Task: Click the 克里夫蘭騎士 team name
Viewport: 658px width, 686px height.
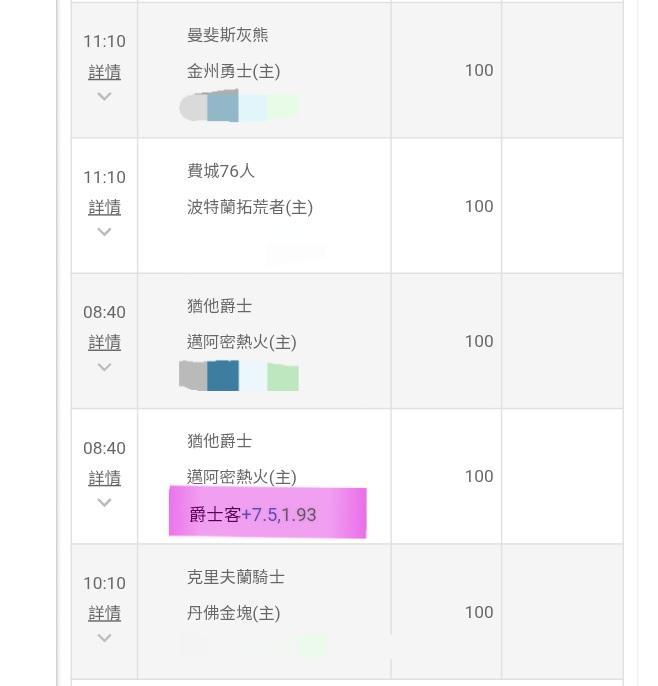Action: (235, 577)
